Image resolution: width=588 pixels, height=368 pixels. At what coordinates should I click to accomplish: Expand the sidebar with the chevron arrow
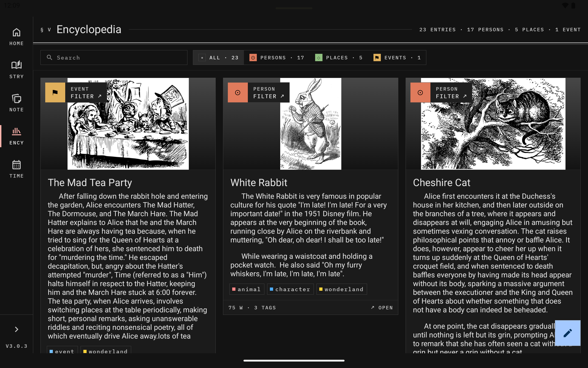pos(17,329)
